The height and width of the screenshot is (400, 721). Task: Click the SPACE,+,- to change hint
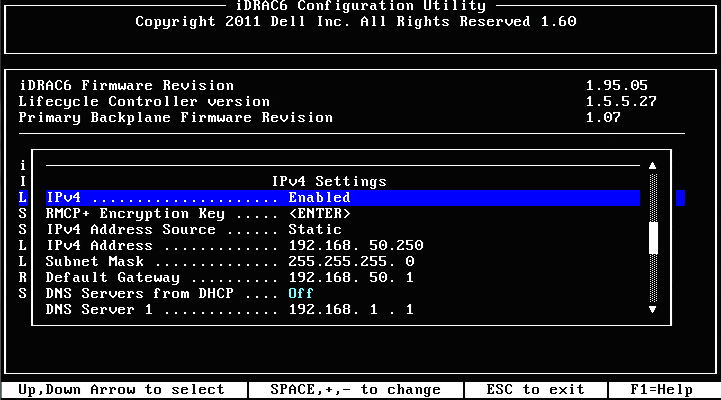355,390
